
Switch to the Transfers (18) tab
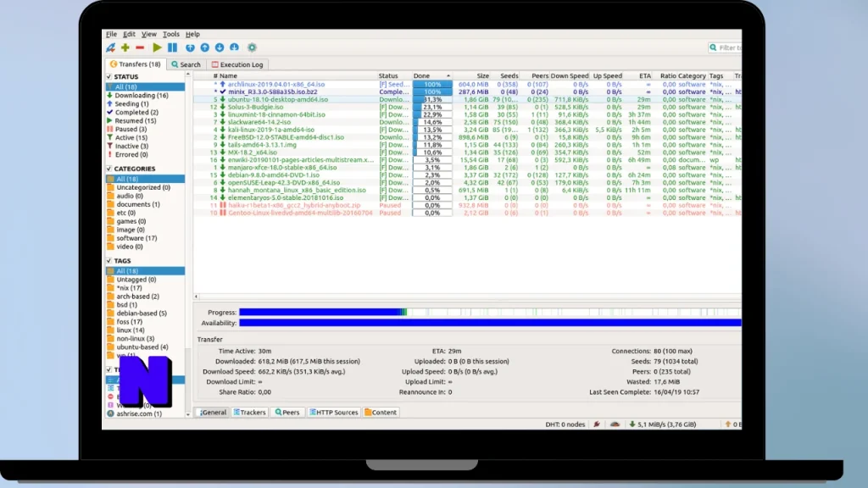click(x=135, y=64)
